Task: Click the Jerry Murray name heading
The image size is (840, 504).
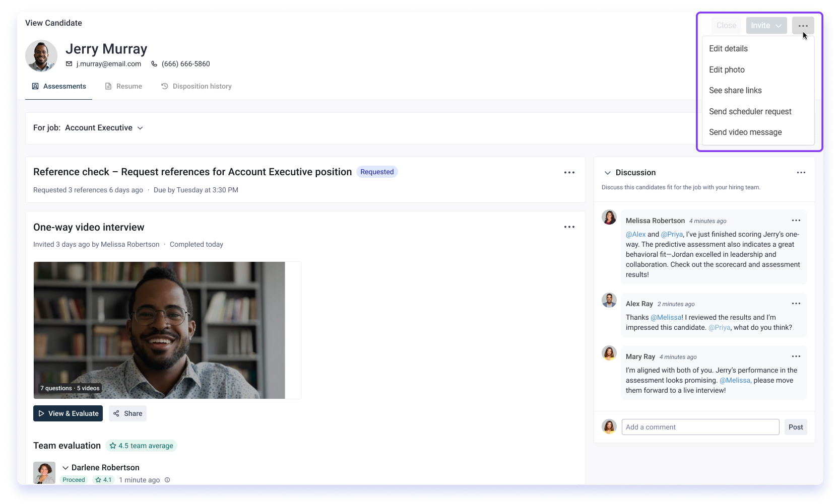Action: coord(106,49)
